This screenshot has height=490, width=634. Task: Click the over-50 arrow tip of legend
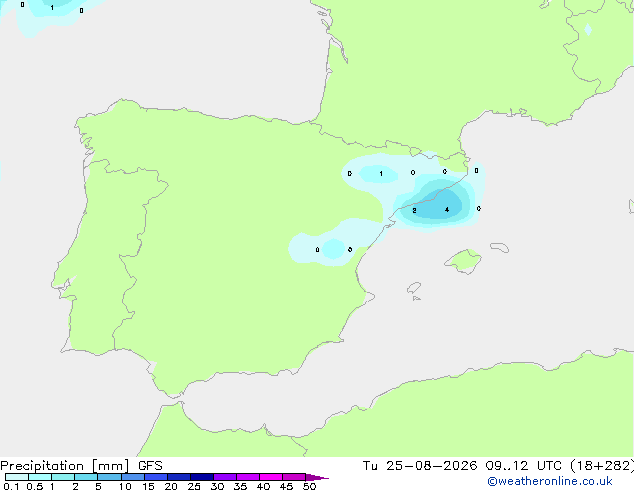317,477
